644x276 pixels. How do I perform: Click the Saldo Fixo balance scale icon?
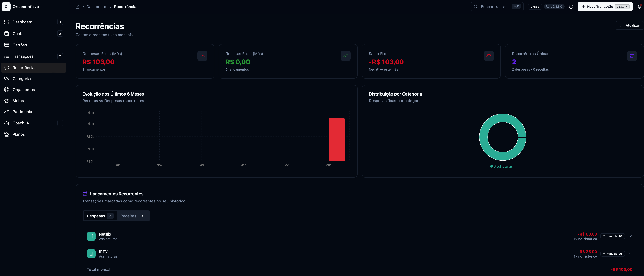[x=489, y=56]
